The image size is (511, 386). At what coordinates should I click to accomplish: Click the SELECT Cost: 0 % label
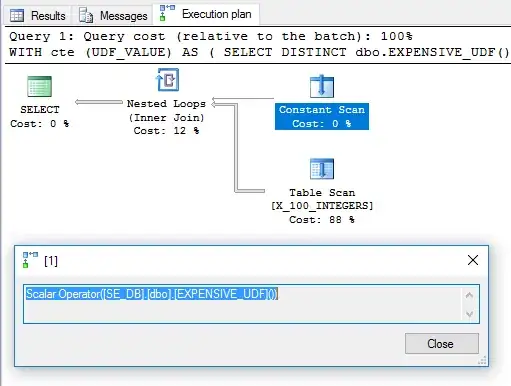[40, 117]
